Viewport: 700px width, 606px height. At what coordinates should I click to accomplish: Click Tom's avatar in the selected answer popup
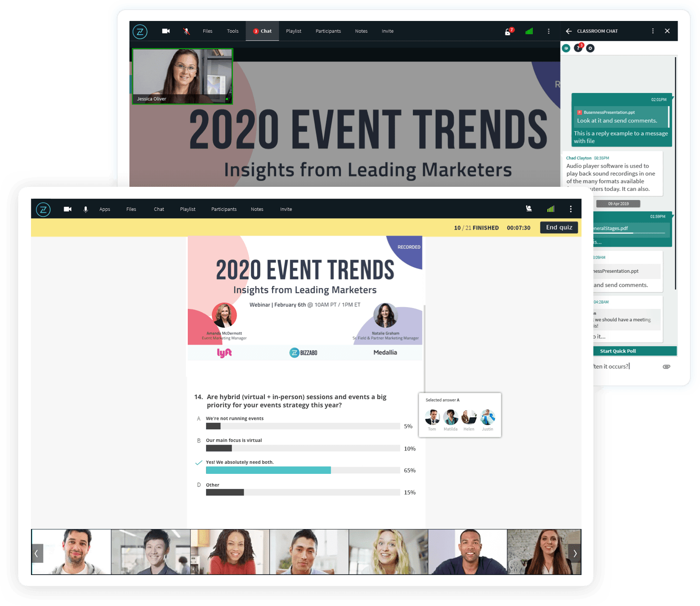click(432, 417)
